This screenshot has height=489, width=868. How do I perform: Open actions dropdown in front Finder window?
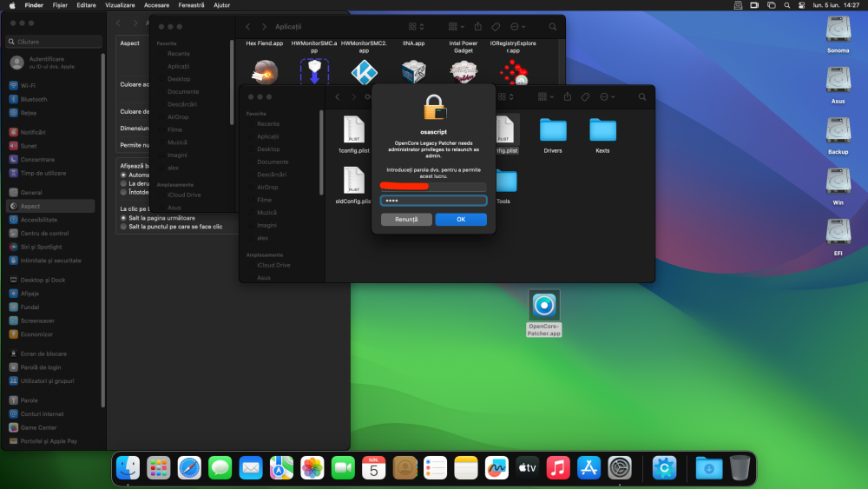608,97
